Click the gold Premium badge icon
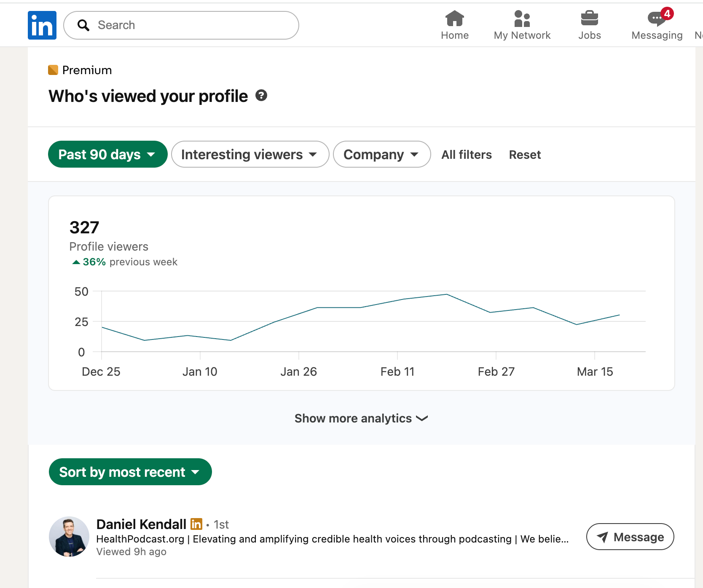 (53, 70)
